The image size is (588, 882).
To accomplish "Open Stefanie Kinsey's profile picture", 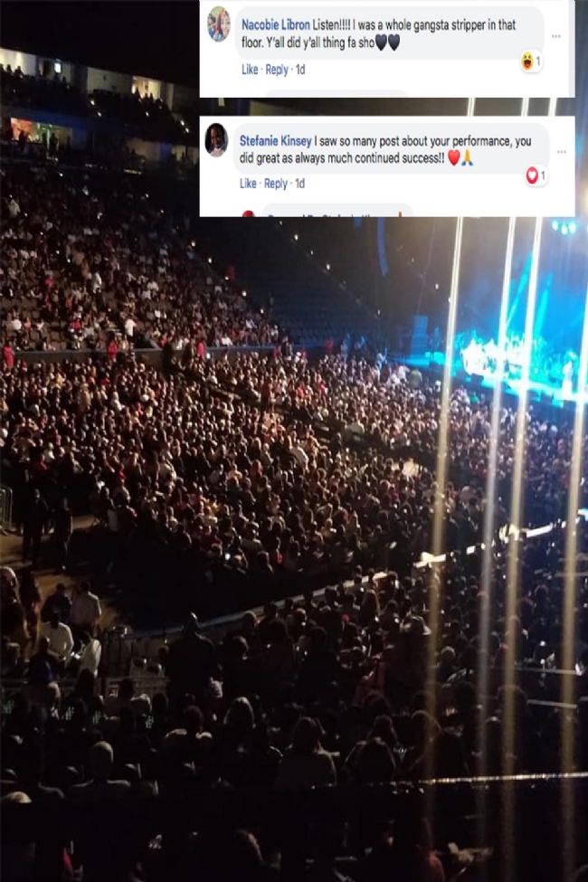I will 216,139.
